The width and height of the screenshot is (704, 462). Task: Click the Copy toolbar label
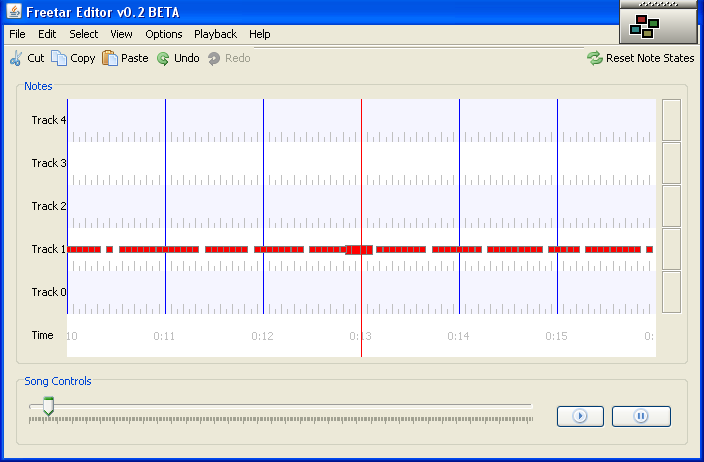83,59
